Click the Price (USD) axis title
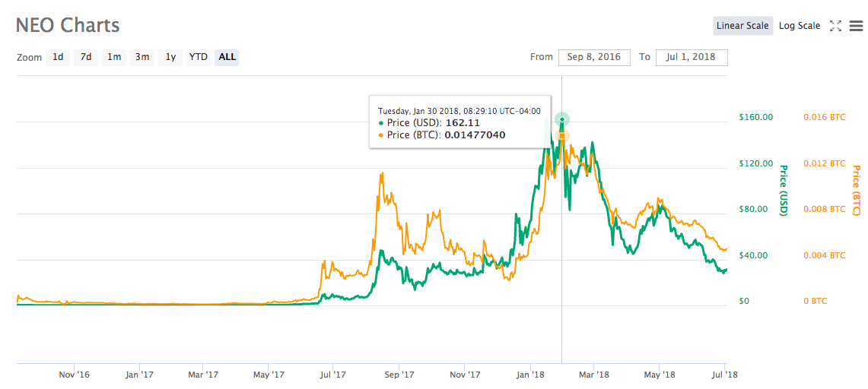The height and width of the screenshot is (389, 868). [x=783, y=190]
